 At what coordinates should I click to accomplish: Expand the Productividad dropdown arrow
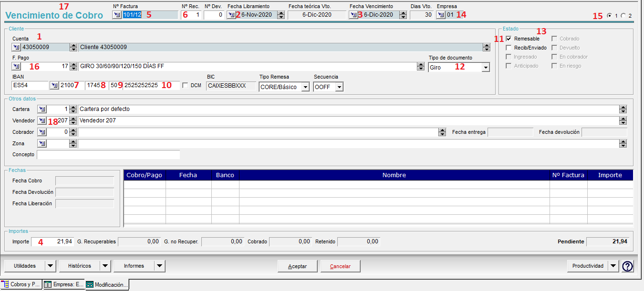click(x=614, y=266)
